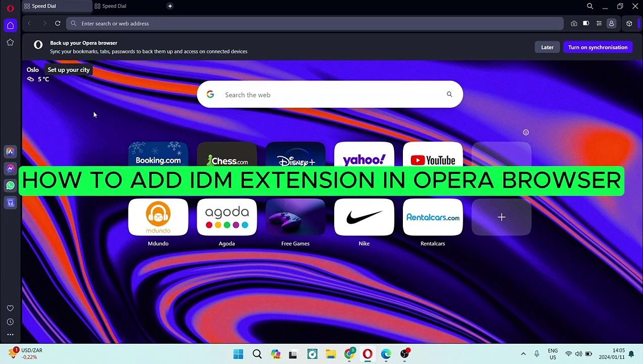Click the smiley icon above speed dials
The height and width of the screenshot is (364, 643).
[x=526, y=132]
